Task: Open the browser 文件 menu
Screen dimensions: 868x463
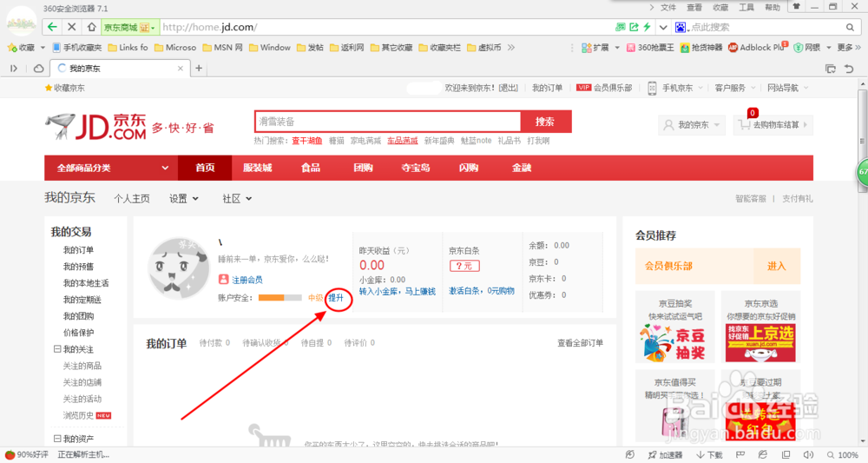Action: [668, 7]
